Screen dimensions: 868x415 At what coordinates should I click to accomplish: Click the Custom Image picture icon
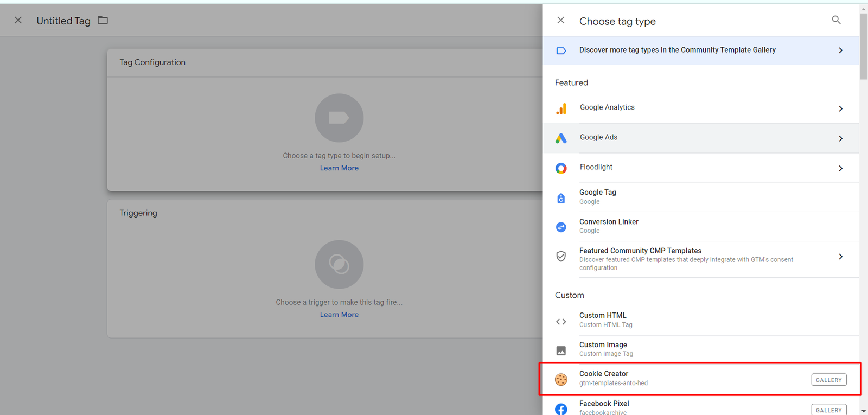pyautogui.click(x=561, y=350)
